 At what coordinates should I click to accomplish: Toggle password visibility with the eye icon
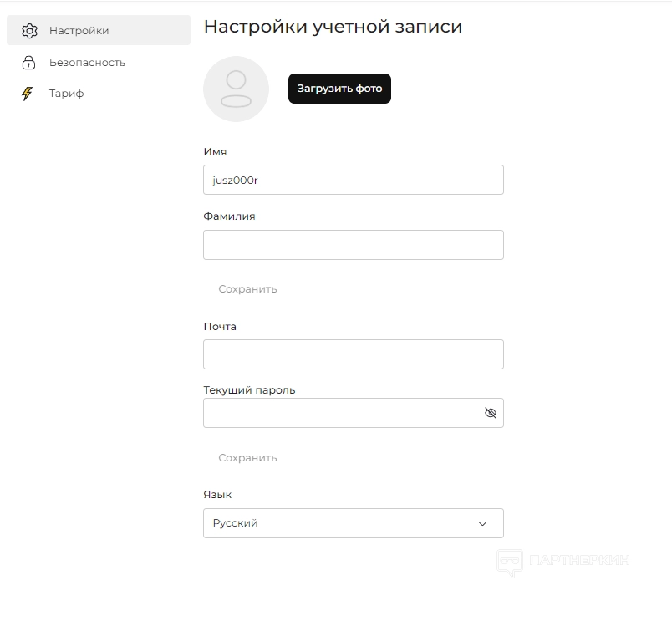[x=491, y=413]
